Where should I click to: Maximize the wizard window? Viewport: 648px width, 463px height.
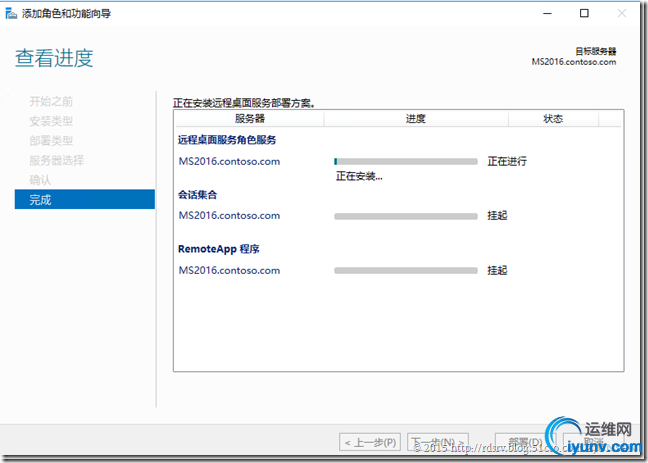584,14
